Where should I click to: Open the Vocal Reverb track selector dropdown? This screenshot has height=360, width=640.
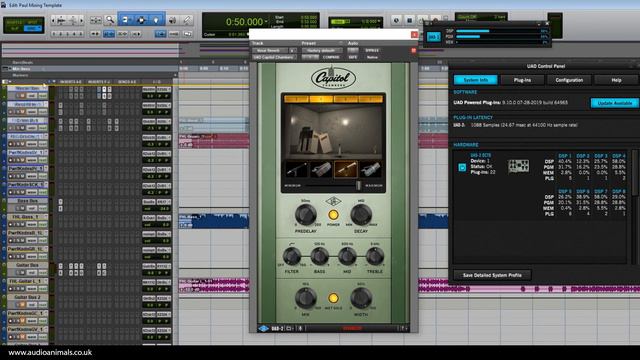(x=269, y=51)
